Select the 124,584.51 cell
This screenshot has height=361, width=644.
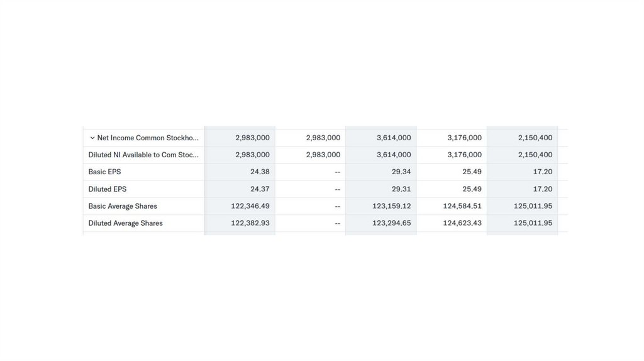[x=462, y=206]
